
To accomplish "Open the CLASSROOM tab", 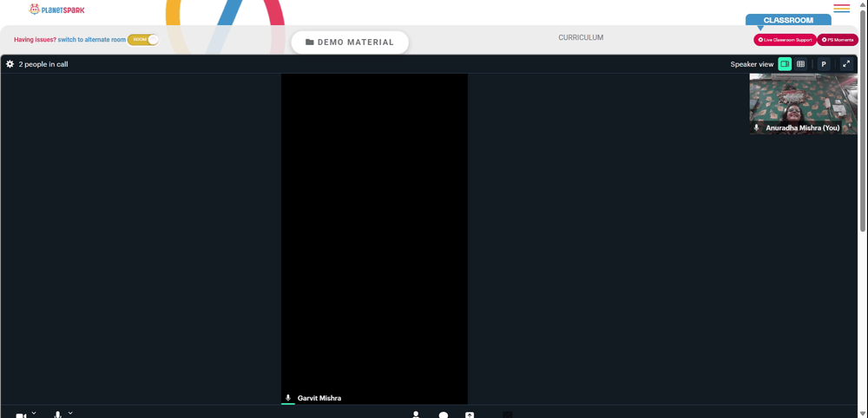I will pos(788,20).
